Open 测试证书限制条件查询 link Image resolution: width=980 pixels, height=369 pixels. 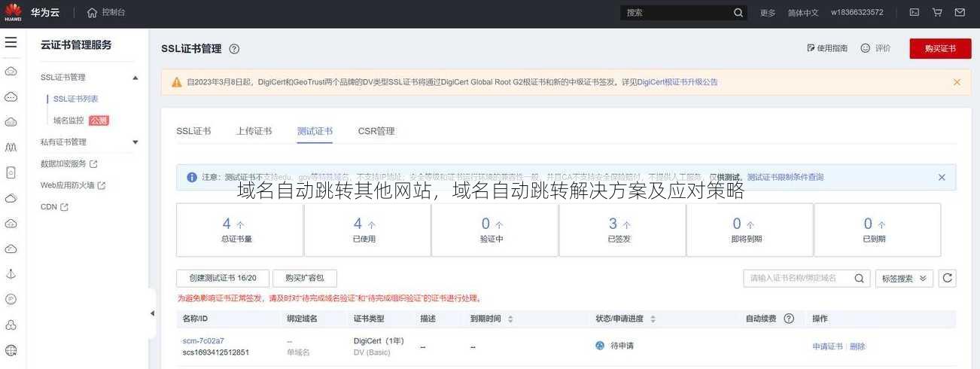point(785,177)
